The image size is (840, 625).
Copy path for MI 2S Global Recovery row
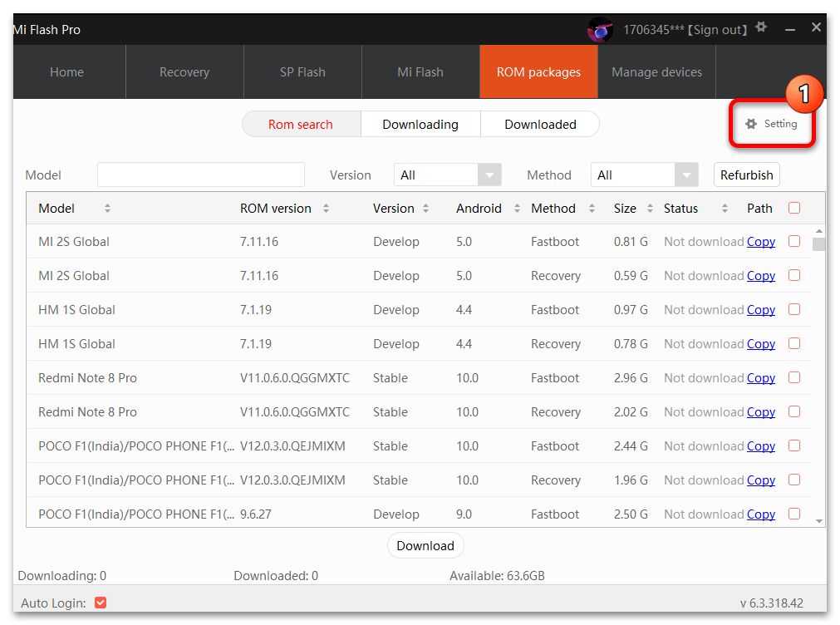tap(761, 275)
